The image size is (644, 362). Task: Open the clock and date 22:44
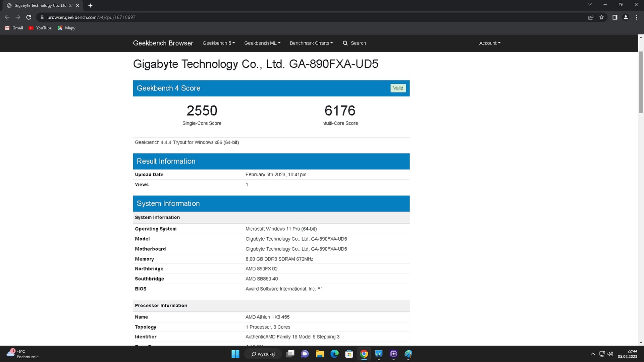tap(627, 354)
